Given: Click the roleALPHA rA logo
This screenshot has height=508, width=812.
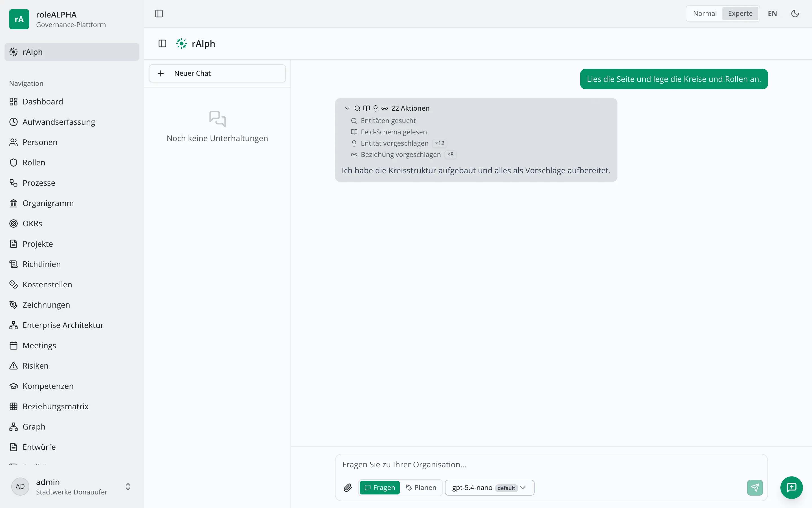Looking at the screenshot, I should click(x=19, y=19).
